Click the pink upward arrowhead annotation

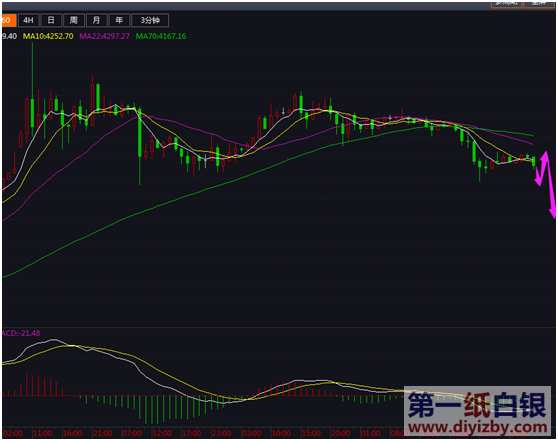point(545,156)
